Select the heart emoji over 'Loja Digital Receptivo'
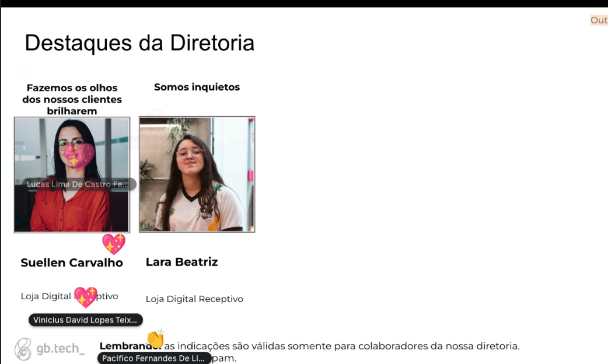Screen dimensions: 608x364 click(x=86, y=296)
